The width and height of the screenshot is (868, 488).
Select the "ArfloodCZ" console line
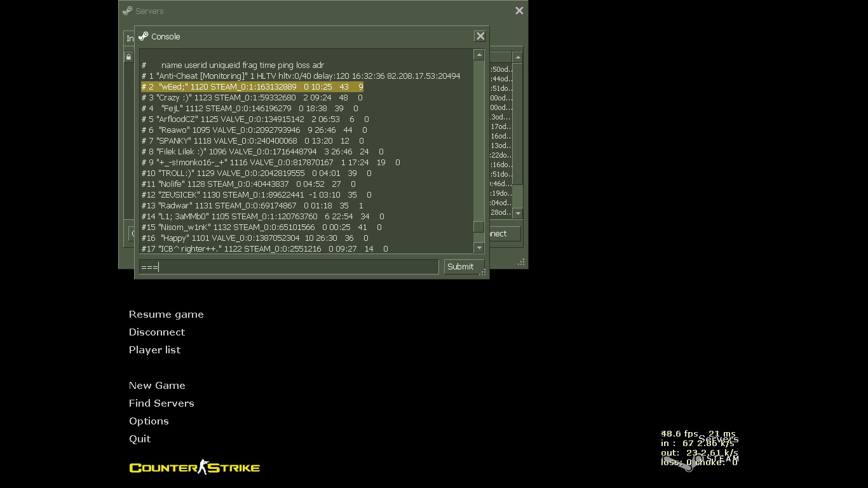click(255, 119)
